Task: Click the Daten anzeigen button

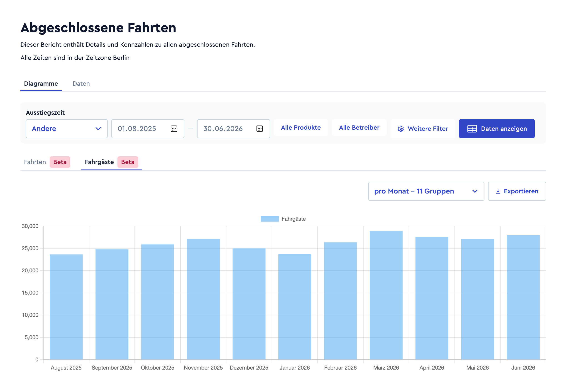Action: (497, 129)
